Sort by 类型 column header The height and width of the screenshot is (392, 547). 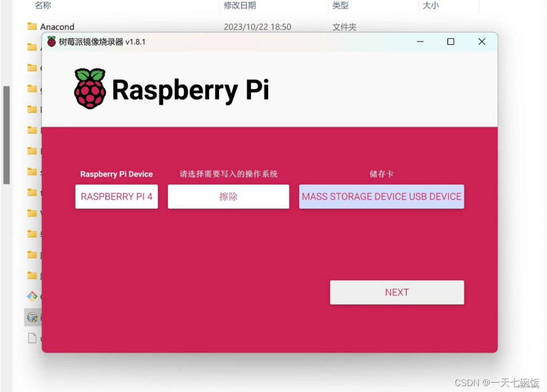coord(340,5)
